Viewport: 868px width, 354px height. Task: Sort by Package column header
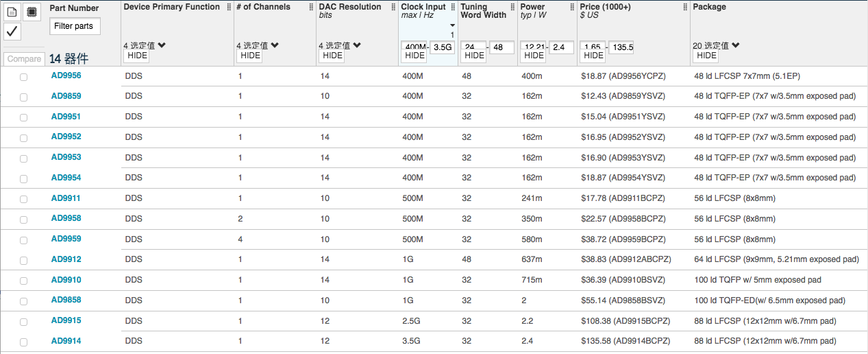tap(709, 7)
